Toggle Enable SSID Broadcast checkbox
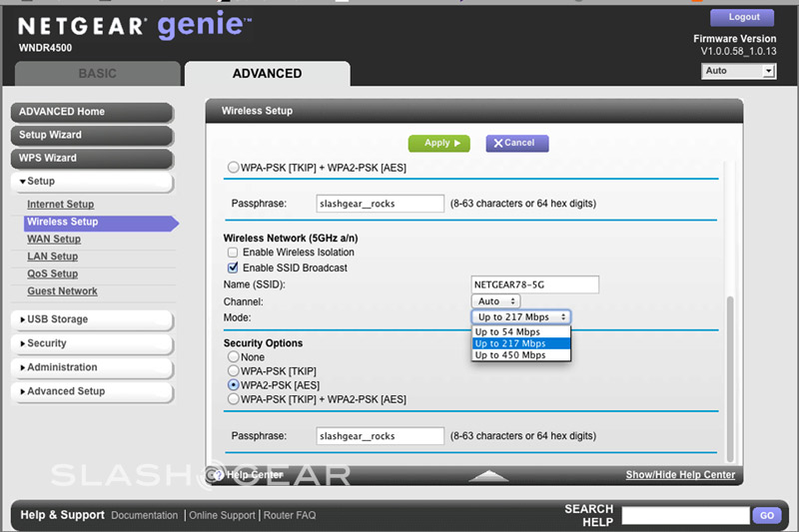This screenshot has height=532, width=799. point(233,268)
